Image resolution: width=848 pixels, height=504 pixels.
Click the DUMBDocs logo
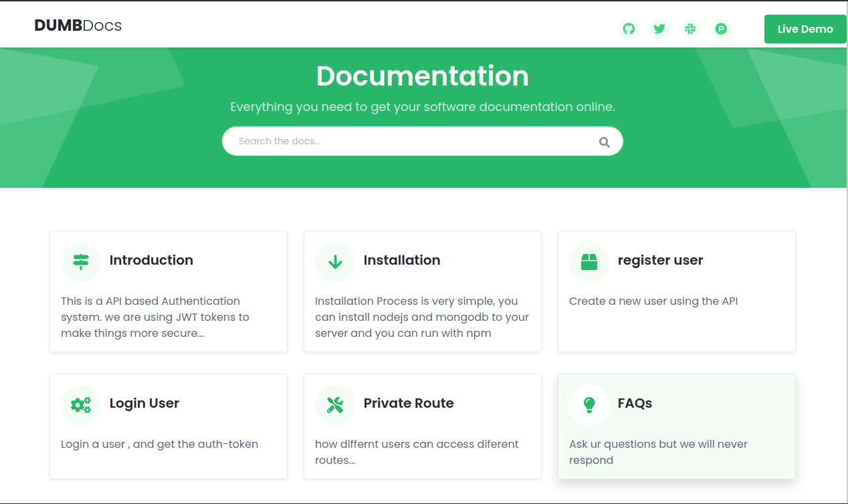tap(78, 26)
